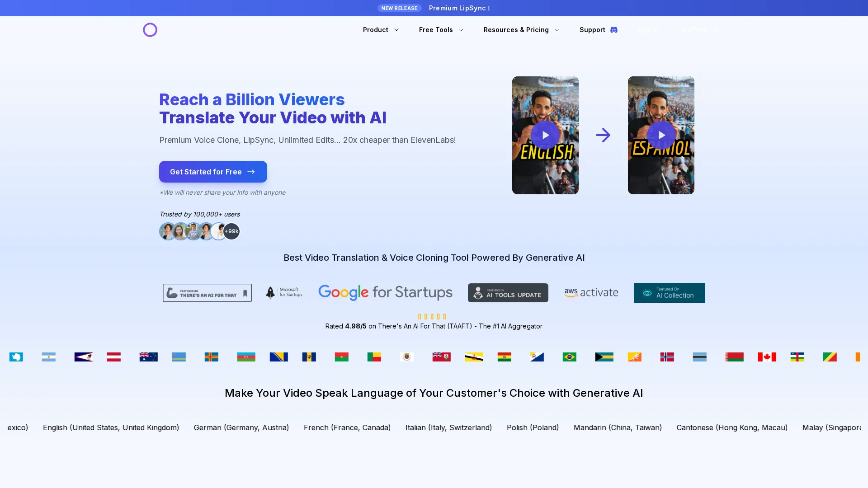The width and height of the screenshot is (868, 488).
Task: Expand the Product dropdown menu
Action: coord(381,30)
